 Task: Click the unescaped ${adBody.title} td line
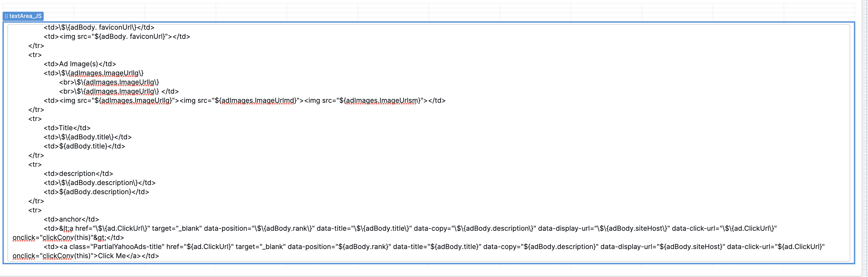click(x=84, y=146)
